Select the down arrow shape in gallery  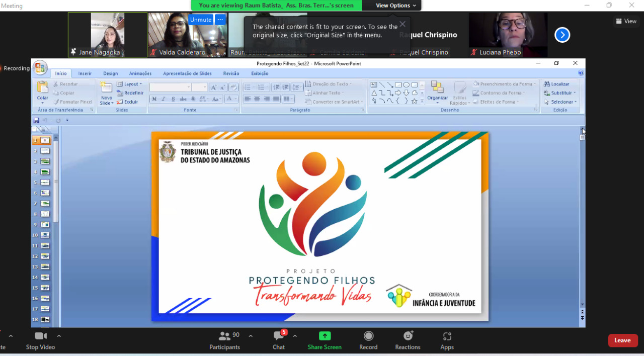[x=406, y=93]
